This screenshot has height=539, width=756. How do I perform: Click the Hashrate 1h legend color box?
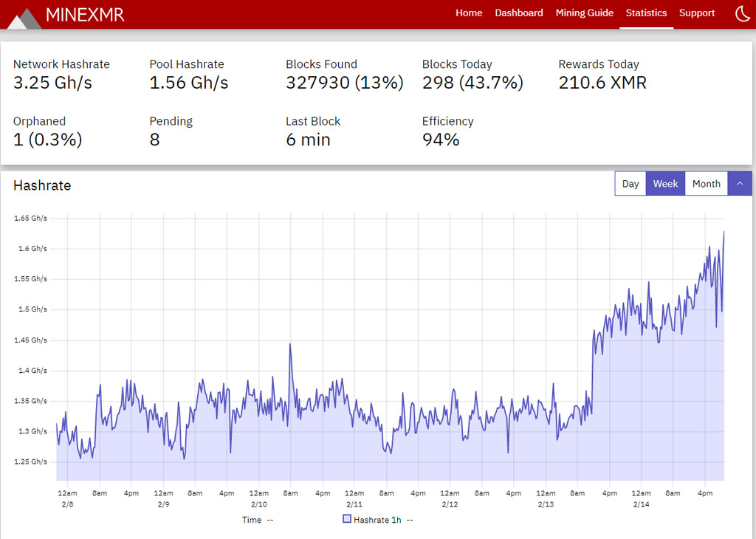click(347, 519)
